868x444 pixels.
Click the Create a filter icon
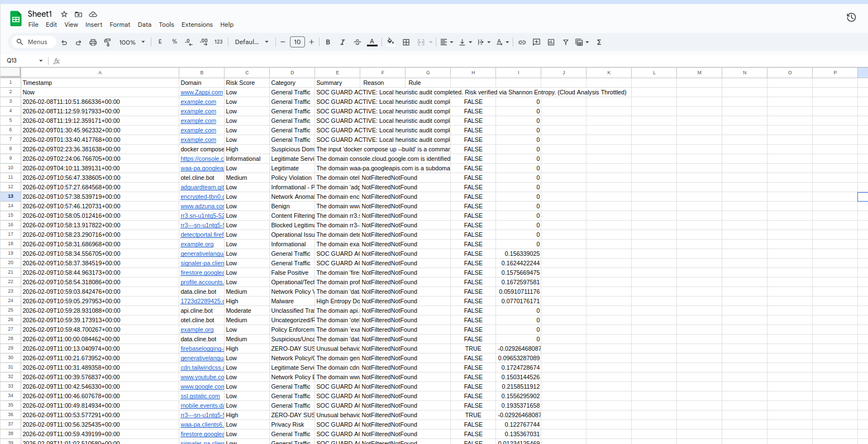click(x=565, y=42)
